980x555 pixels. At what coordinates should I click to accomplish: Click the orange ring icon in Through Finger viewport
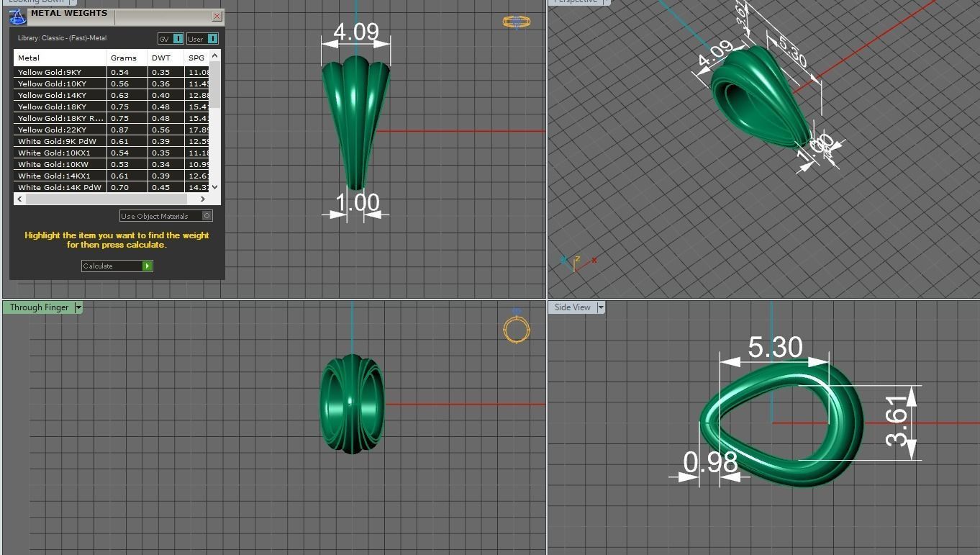click(517, 329)
